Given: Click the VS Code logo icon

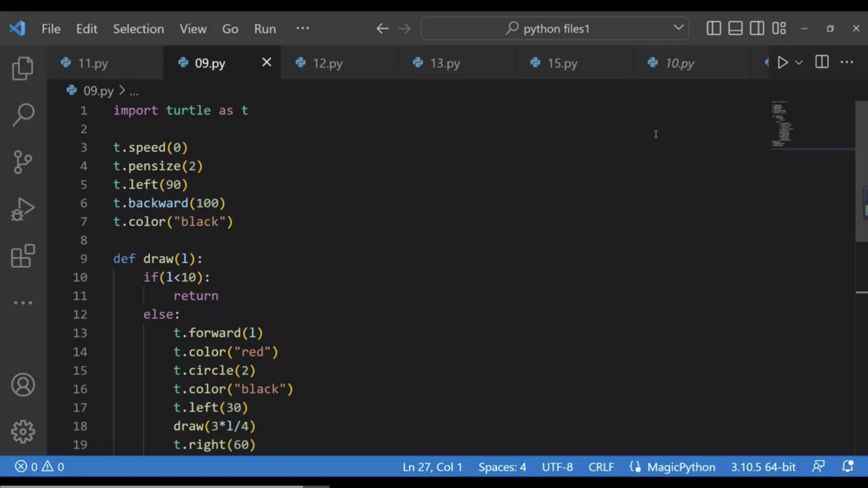Looking at the screenshot, I should (x=17, y=29).
